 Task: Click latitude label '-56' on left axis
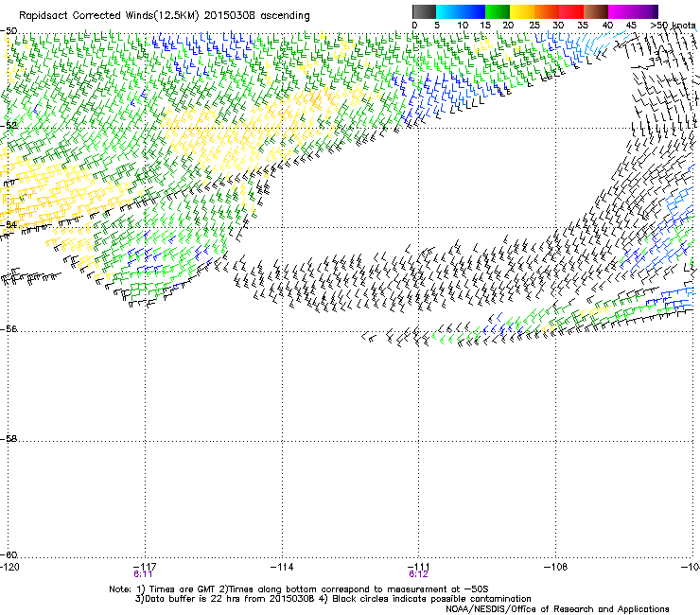[x=9, y=329]
